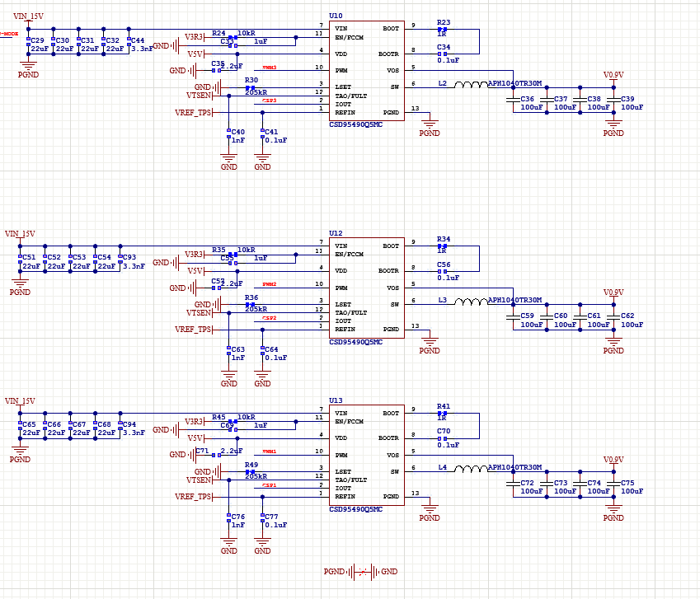Screen dimensions: 700x599
Task: Select the PWM2 net label
Action: 269,284
